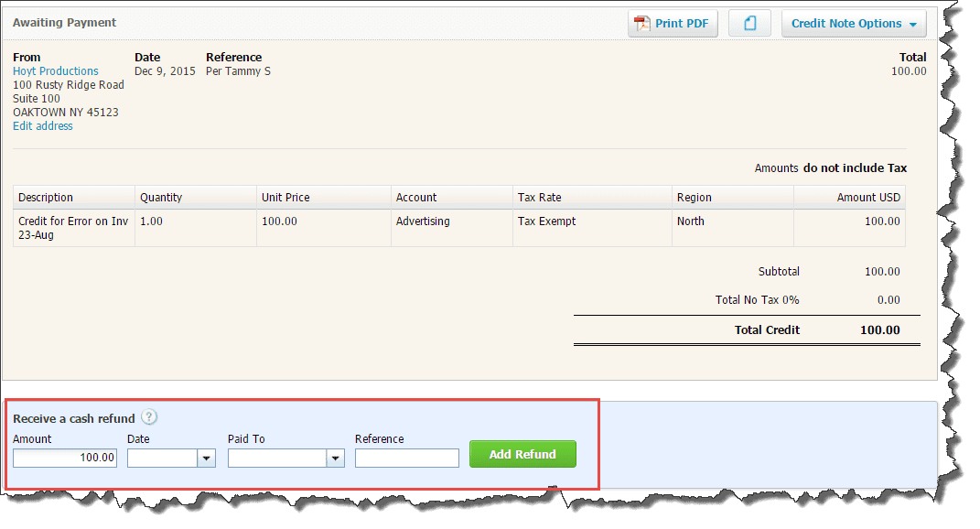The image size is (980, 529).
Task: Expand the refund Date picker dropdown
Action: (x=206, y=458)
